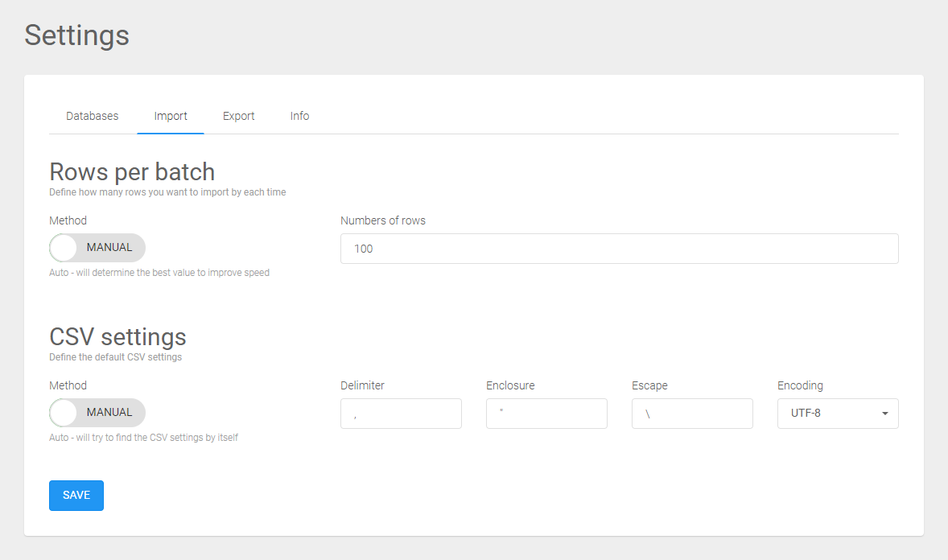
Task: Click the Method label under Rows per batch
Action: 68,220
